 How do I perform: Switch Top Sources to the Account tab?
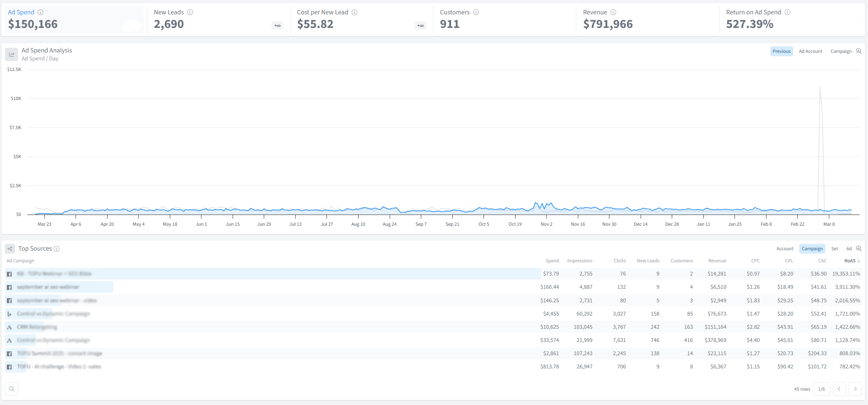(x=785, y=249)
